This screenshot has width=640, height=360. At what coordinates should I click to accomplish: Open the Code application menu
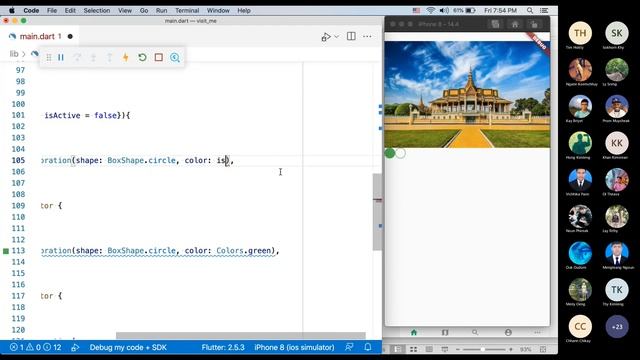coord(31,11)
